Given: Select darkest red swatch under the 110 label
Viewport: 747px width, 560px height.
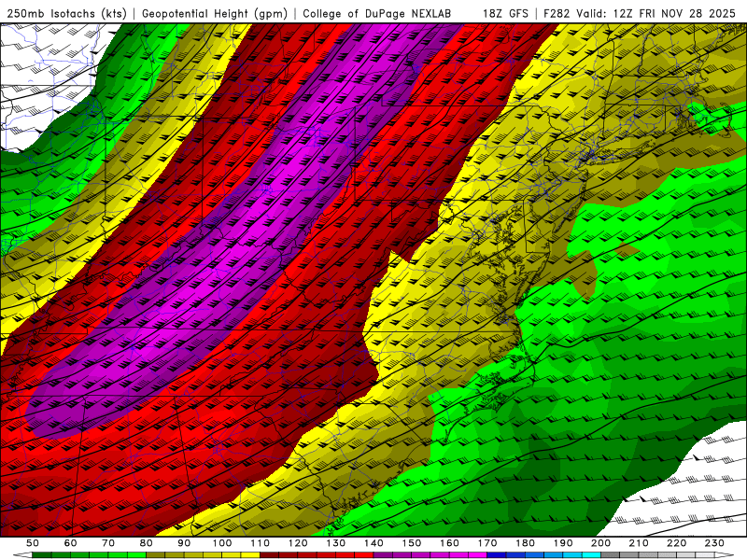Looking at the screenshot, I should (x=270, y=554).
